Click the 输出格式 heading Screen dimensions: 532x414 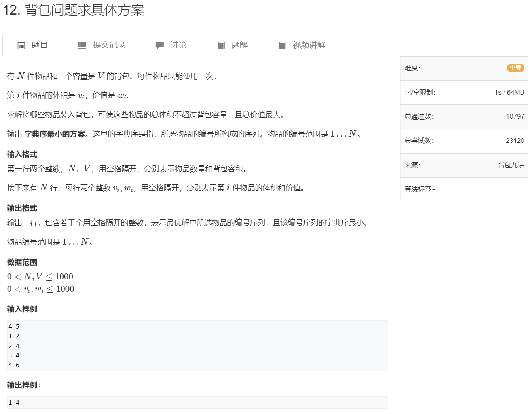pos(22,208)
